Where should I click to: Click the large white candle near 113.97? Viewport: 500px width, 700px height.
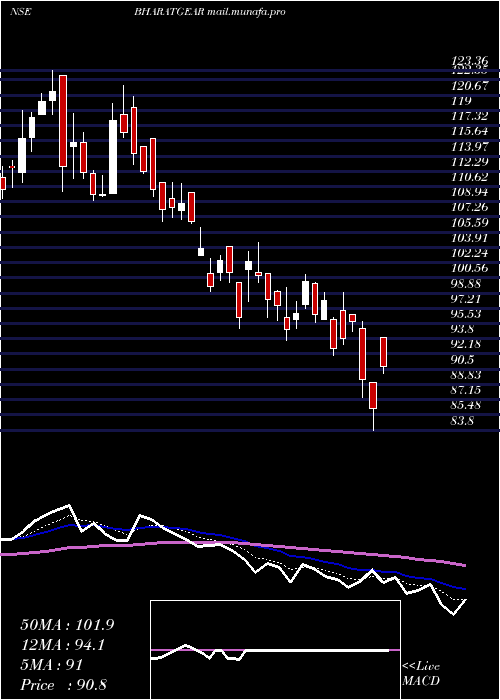point(113,157)
